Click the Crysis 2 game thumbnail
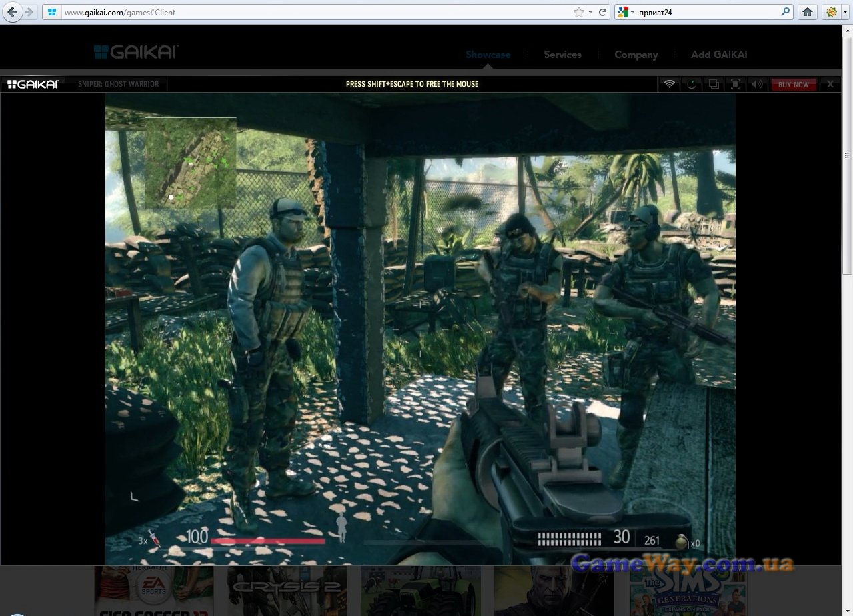 287,590
